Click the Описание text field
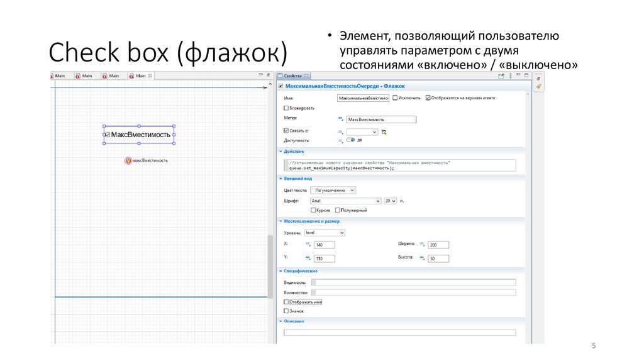The image size is (644, 361). (399, 332)
